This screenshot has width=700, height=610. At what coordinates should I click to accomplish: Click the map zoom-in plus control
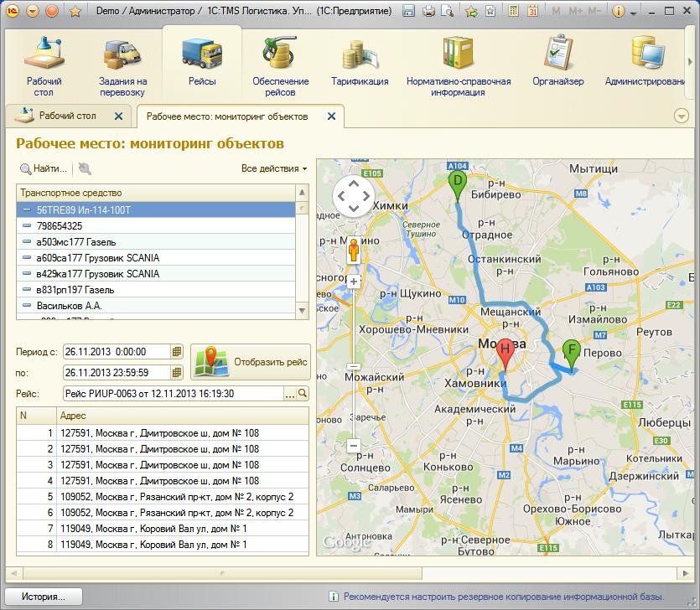[x=354, y=282]
